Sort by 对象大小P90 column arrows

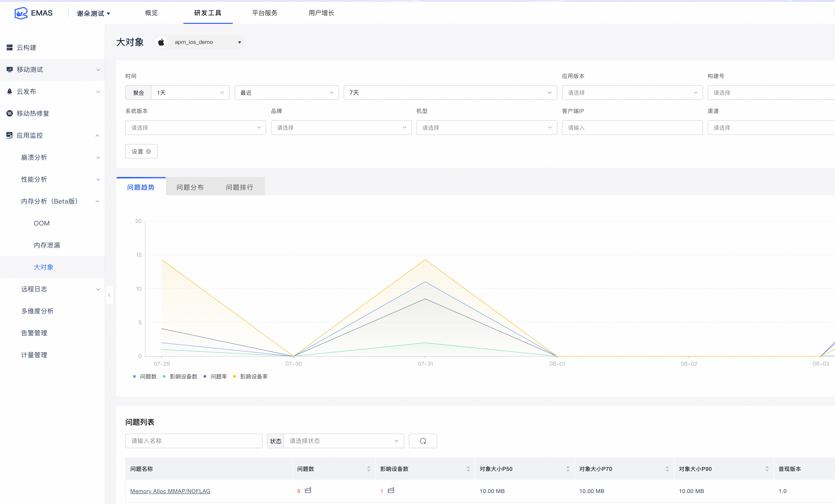pos(767,469)
